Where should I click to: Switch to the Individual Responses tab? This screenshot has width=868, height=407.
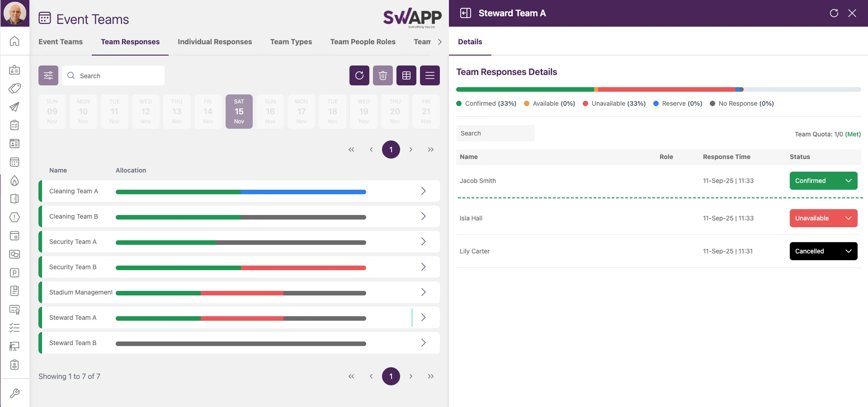(x=215, y=42)
